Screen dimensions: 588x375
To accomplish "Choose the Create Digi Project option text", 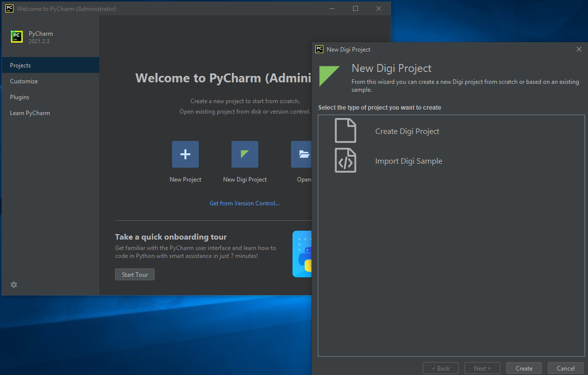I will [x=407, y=131].
